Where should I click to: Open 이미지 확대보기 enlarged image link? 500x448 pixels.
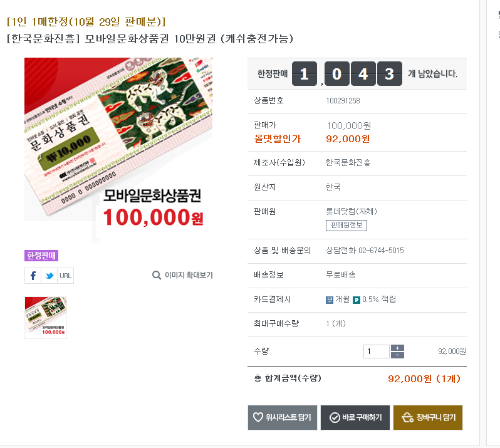coord(182,275)
